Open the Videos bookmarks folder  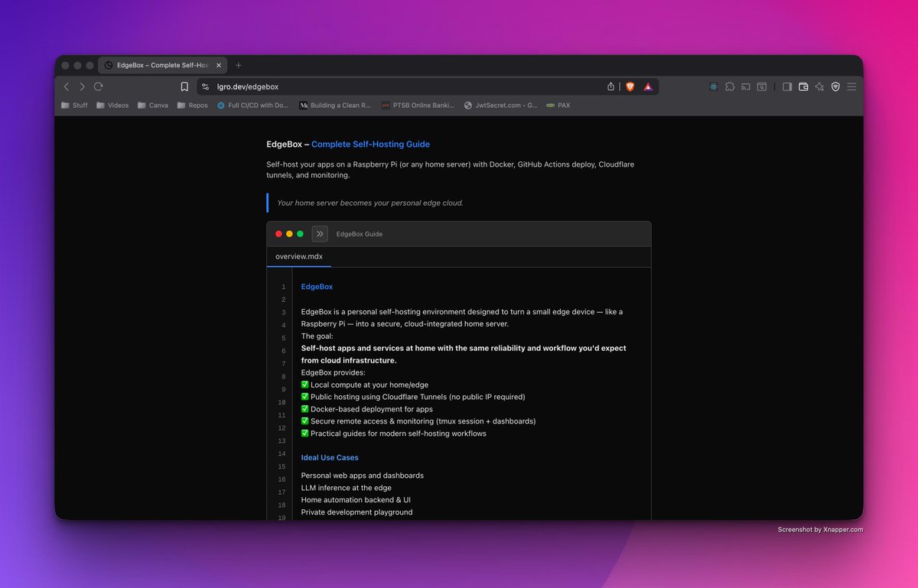click(112, 106)
